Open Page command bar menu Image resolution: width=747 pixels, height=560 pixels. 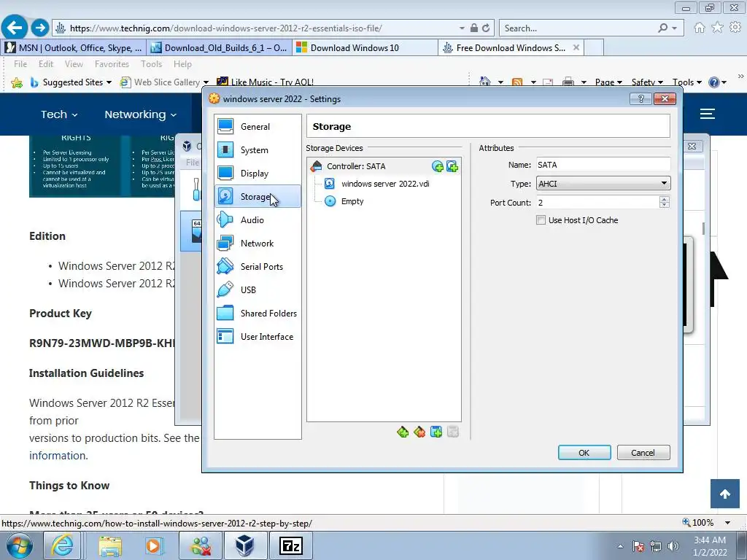point(608,82)
